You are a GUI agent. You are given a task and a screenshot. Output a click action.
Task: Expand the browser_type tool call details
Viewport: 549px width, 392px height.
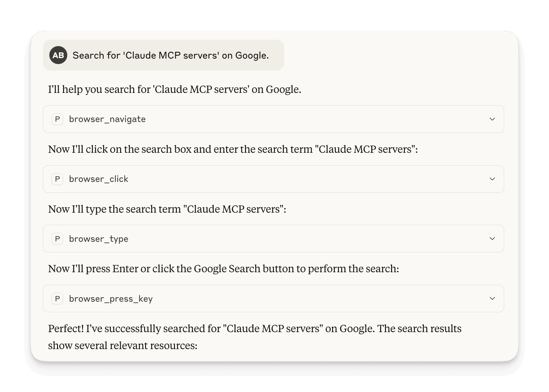click(x=492, y=239)
